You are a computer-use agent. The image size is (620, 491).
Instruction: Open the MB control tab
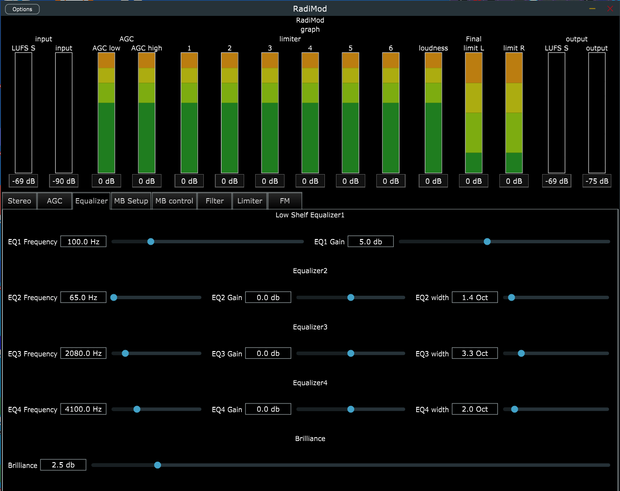click(174, 201)
